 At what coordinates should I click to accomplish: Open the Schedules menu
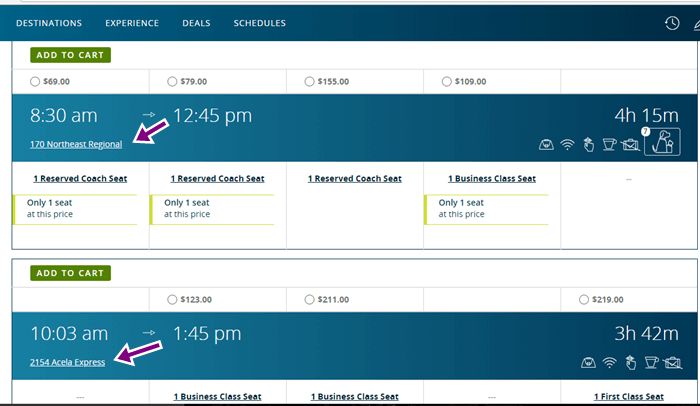[x=259, y=23]
